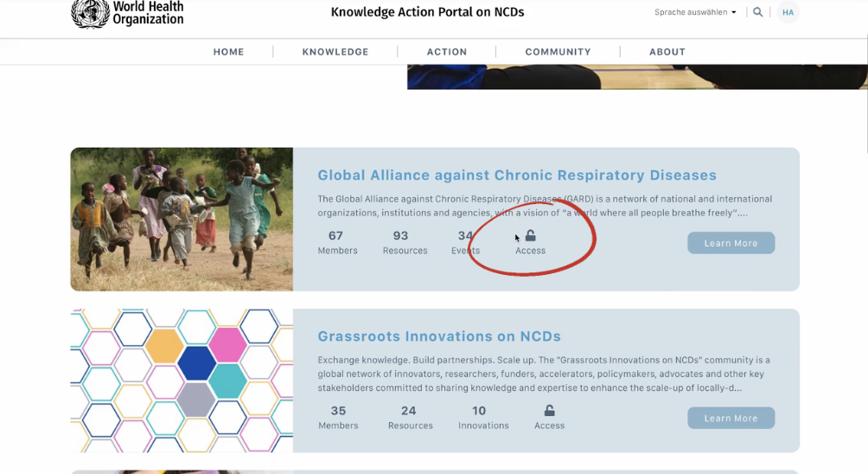Expand the Sprache auswählen language dropdown

[695, 12]
